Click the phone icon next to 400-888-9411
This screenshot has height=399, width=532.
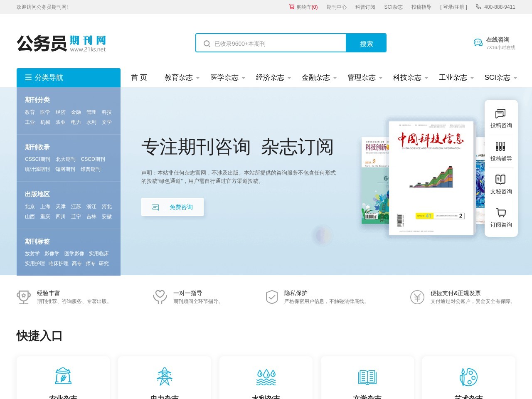tap(478, 7)
